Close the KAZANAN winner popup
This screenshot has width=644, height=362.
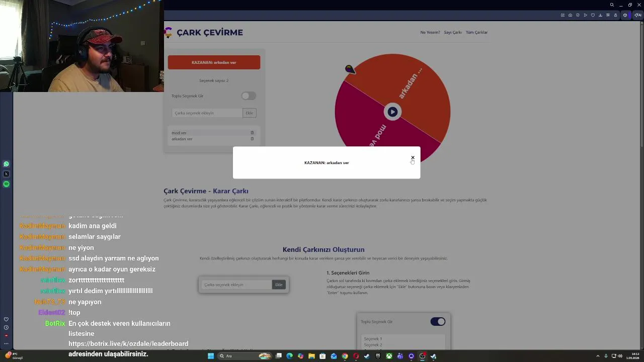point(413,158)
